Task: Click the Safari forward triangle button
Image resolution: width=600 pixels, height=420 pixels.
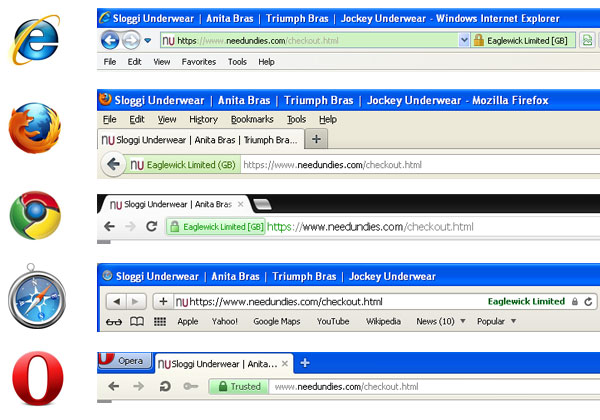Action: click(135, 301)
